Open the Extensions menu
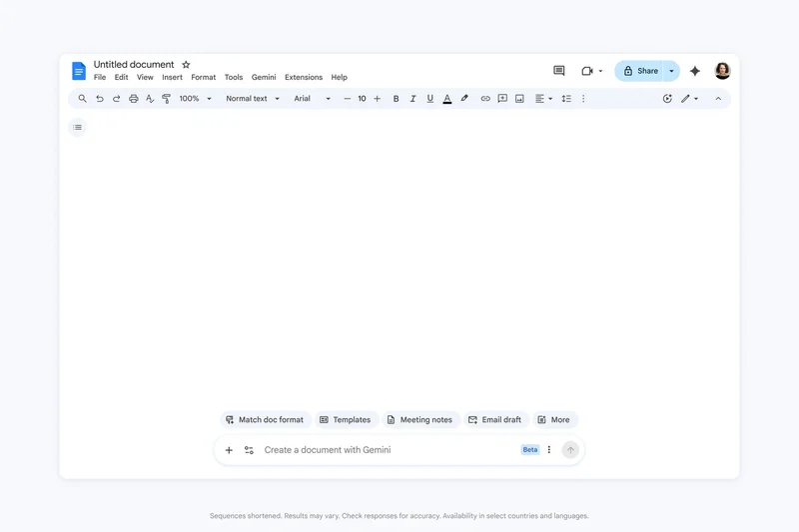 [x=304, y=78]
